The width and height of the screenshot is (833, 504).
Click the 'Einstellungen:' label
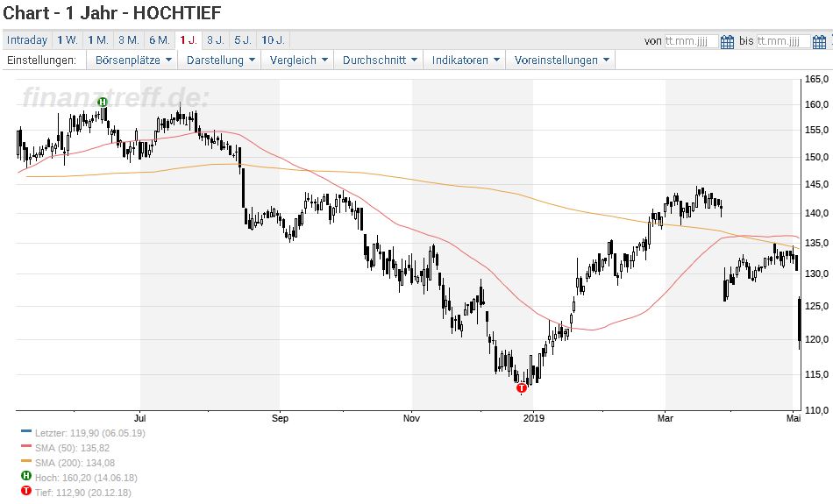[x=41, y=60]
